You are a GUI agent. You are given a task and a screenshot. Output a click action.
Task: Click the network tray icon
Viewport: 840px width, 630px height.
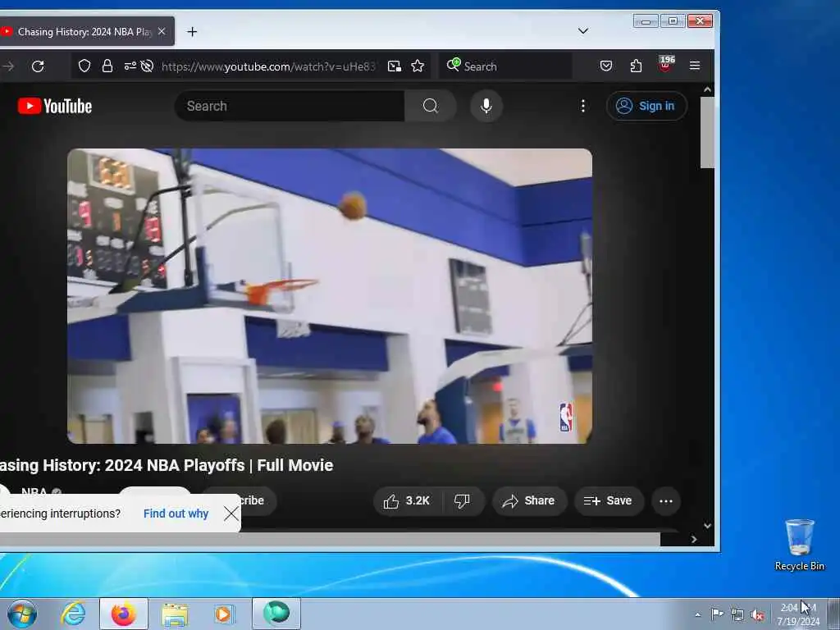(737, 614)
